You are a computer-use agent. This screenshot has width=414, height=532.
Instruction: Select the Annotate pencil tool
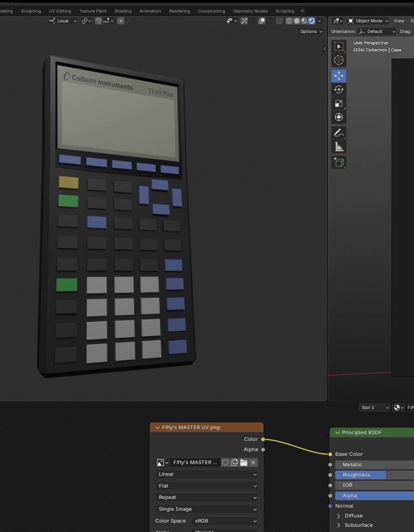tap(339, 133)
